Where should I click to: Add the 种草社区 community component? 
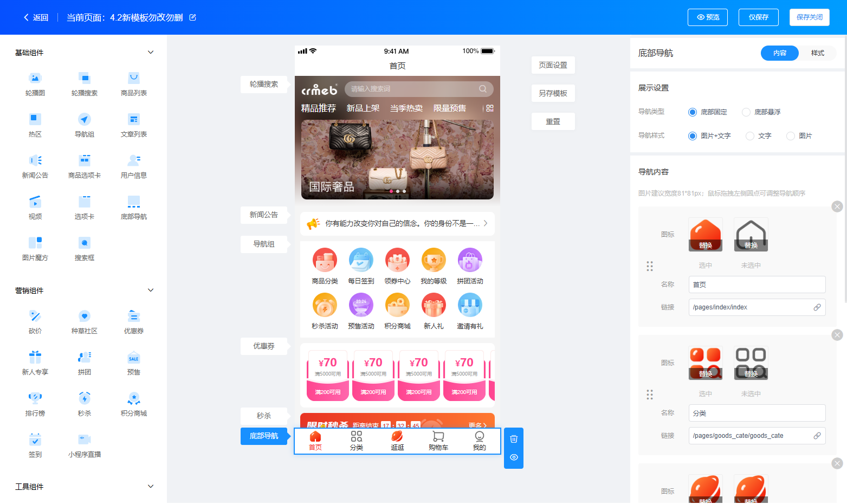point(85,322)
